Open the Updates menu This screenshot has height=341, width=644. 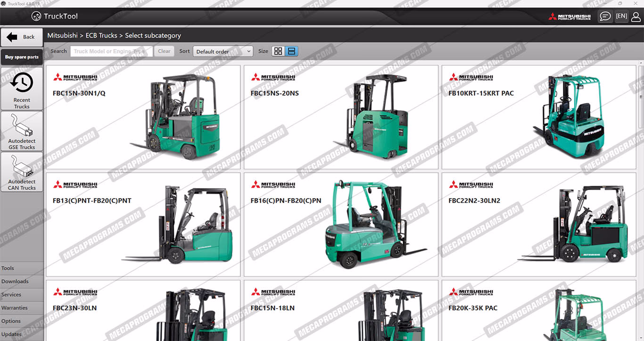[22, 334]
